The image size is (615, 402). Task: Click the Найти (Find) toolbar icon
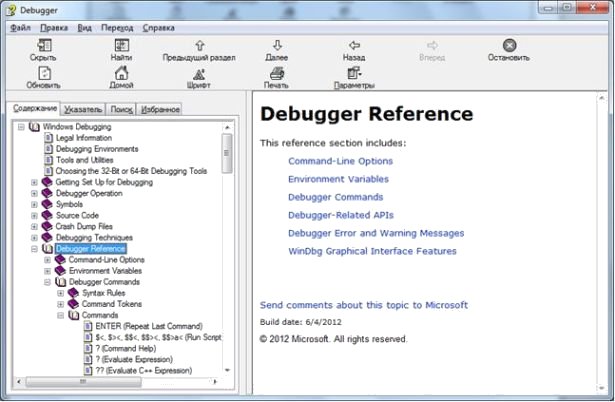pos(121,45)
